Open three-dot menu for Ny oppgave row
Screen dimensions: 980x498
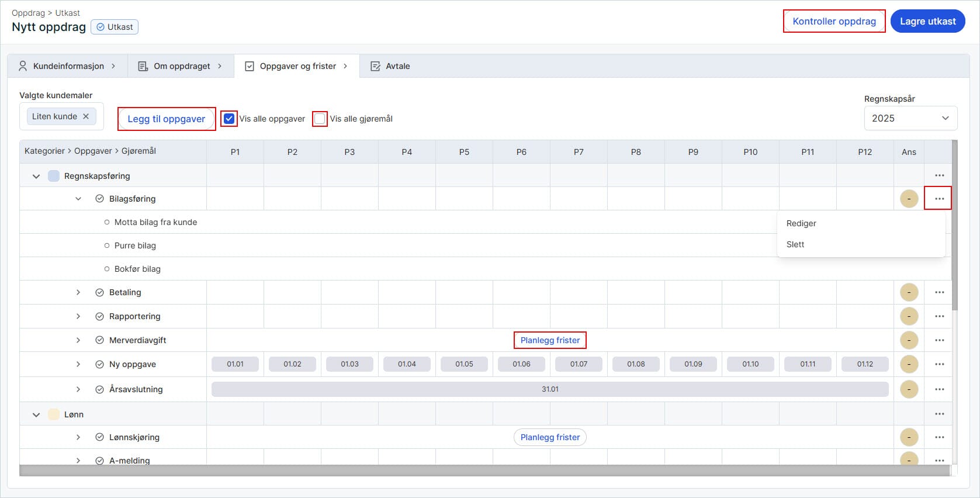pos(939,364)
